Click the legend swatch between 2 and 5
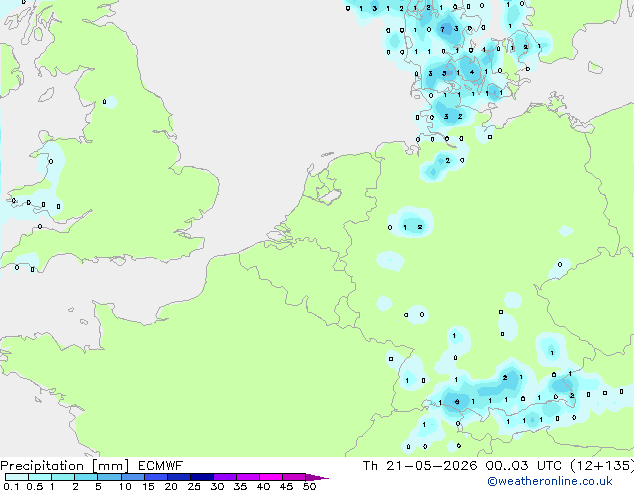This screenshot has height=490, width=634. pyautogui.click(x=86, y=477)
